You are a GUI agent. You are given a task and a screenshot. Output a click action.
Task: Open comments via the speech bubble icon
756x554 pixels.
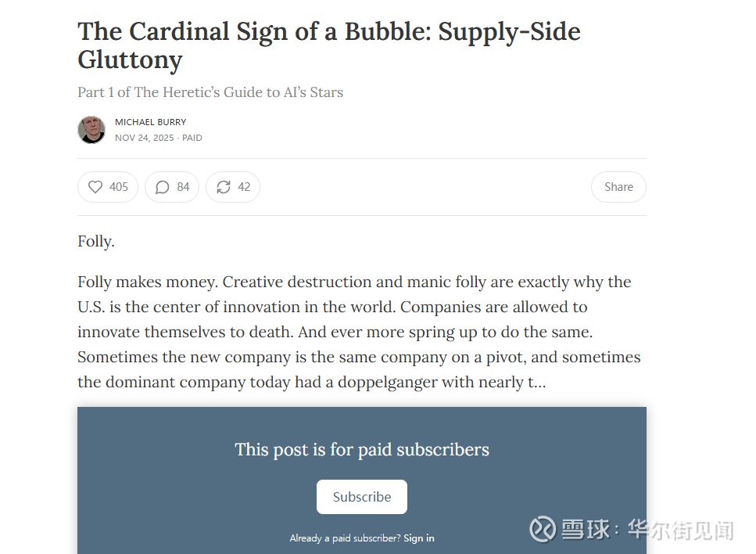[x=163, y=187]
